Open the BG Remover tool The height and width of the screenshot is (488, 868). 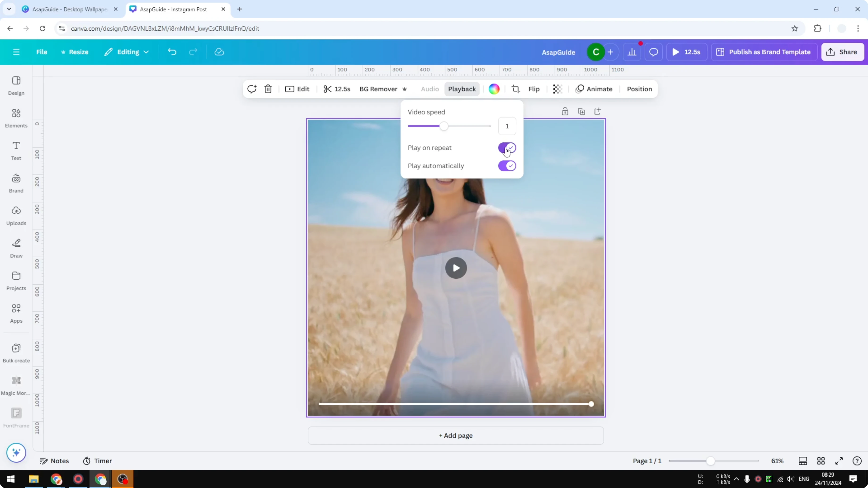pyautogui.click(x=378, y=89)
